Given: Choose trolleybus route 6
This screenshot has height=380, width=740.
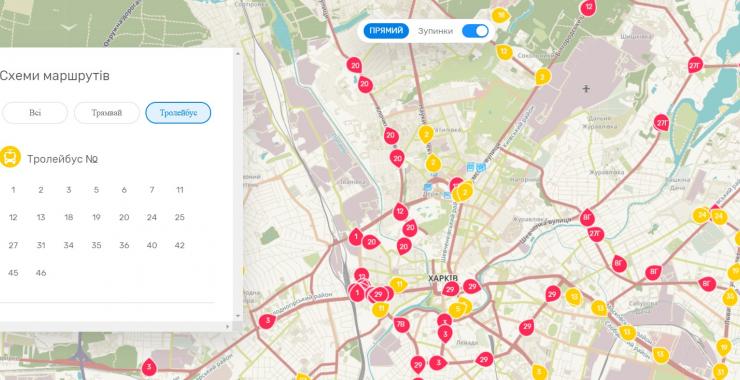Looking at the screenshot, I should (x=124, y=190).
